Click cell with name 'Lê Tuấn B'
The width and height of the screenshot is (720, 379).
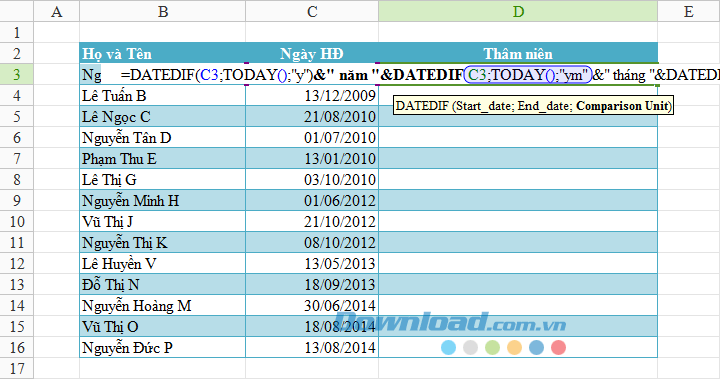click(163, 96)
